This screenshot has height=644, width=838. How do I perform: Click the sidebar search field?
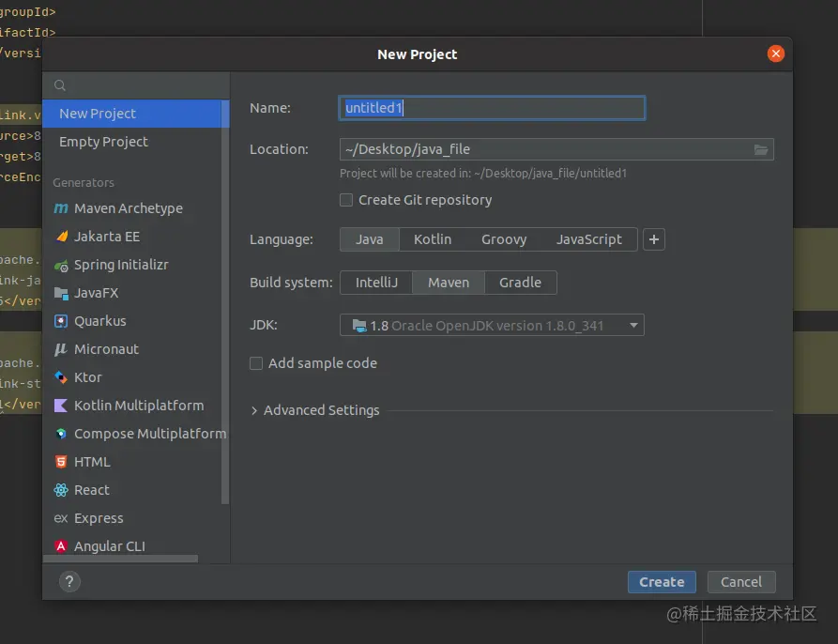(136, 85)
